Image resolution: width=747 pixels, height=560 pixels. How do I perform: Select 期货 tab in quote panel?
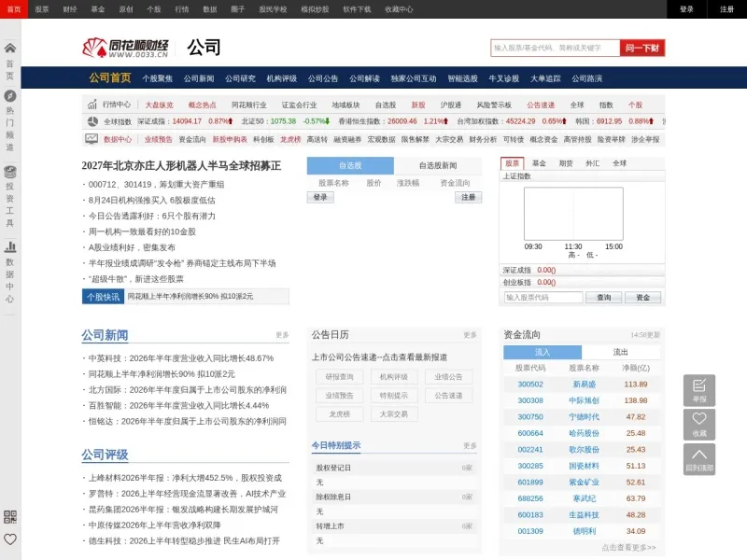(566, 163)
